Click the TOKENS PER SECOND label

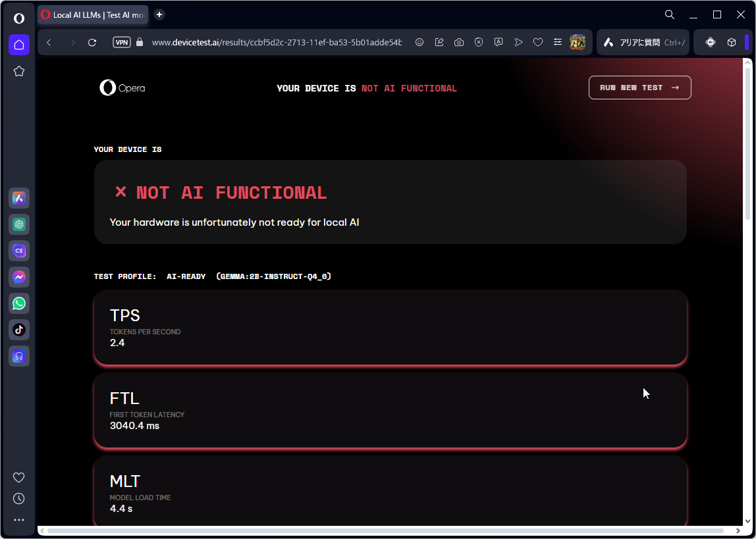pyautogui.click(x=145, y=332)
